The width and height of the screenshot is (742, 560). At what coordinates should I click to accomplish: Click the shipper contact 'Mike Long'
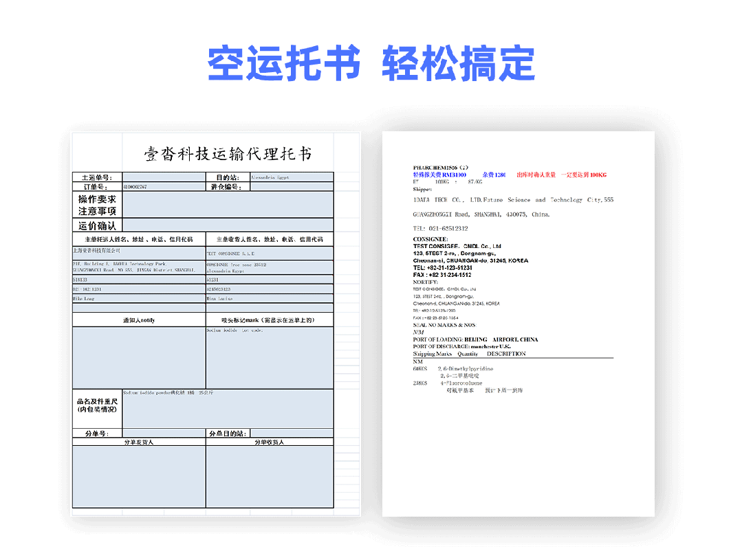(84, 298)
